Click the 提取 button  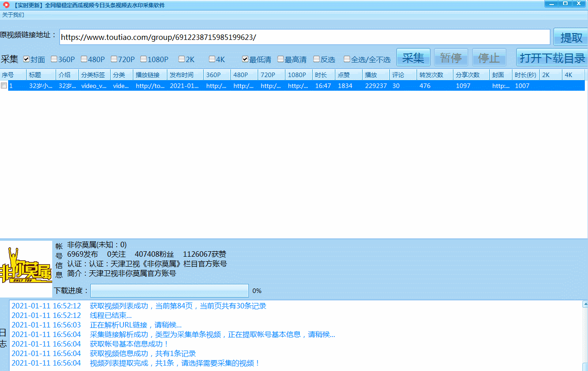point(571,38)
